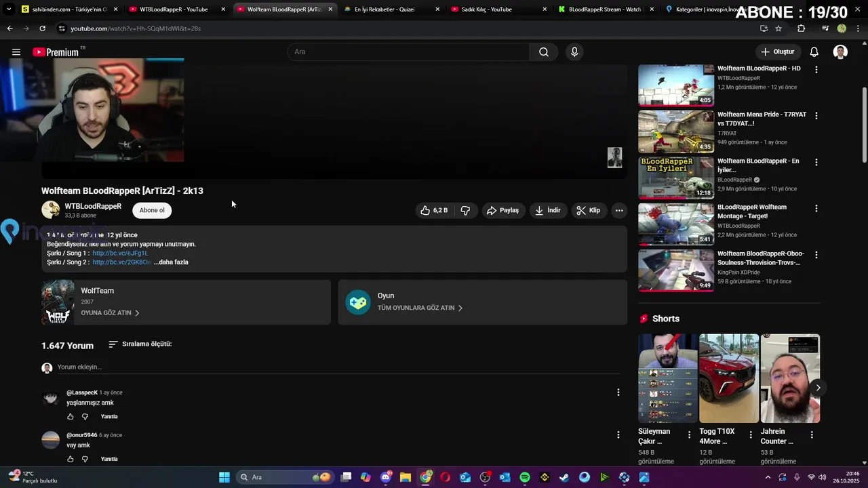Go to YouTube Premium home logo
The image size is (868, 488).
tap(56, 52)
